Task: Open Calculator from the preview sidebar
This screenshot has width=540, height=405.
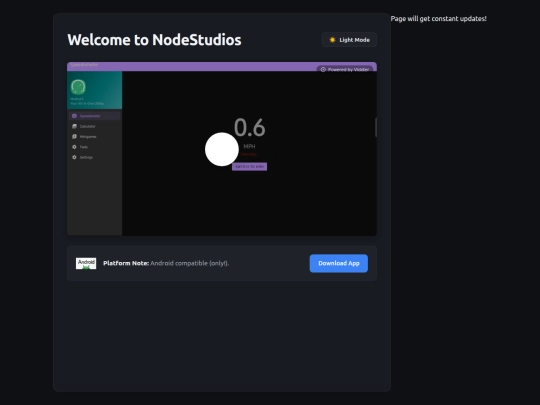Action: (x=95, y=126)
